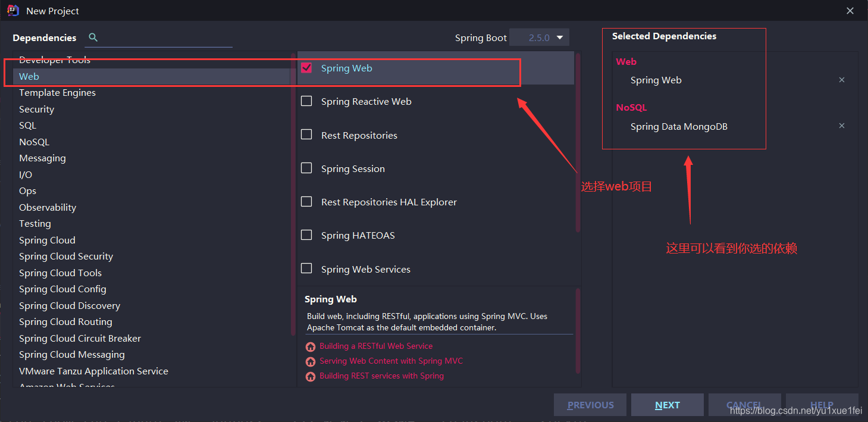Viewport: 868px width, 422px height.
Task: Select Spring Web in Selected Dependencies panel
Action: tap(656, 80)
